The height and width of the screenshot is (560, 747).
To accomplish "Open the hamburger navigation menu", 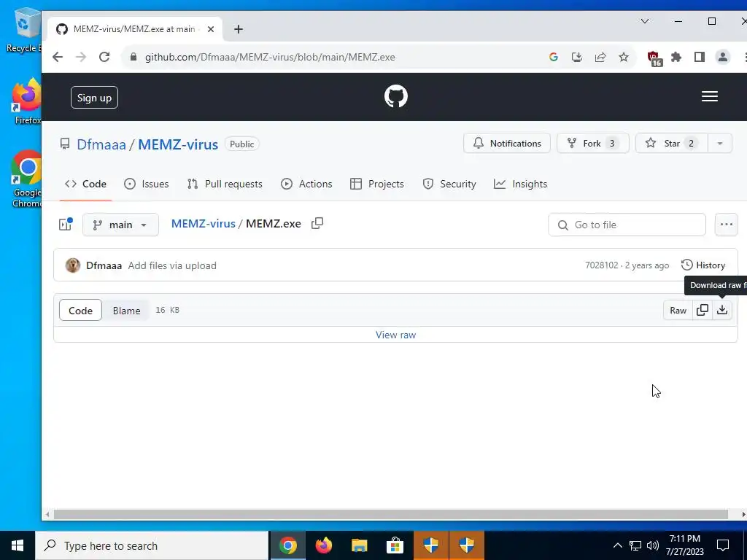I will click(709, 96).
